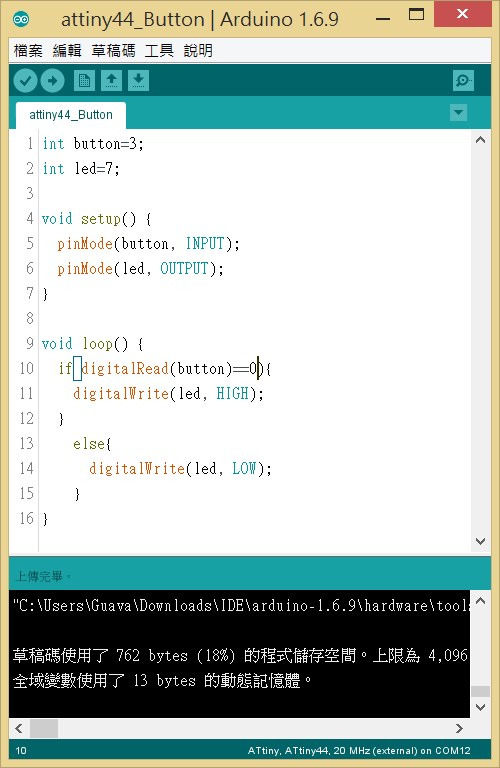This screenshot has height=768, width=500.
Task: Click the console path line starting with C:\Users
Action: pyautogui.click(x=240, y=606)
